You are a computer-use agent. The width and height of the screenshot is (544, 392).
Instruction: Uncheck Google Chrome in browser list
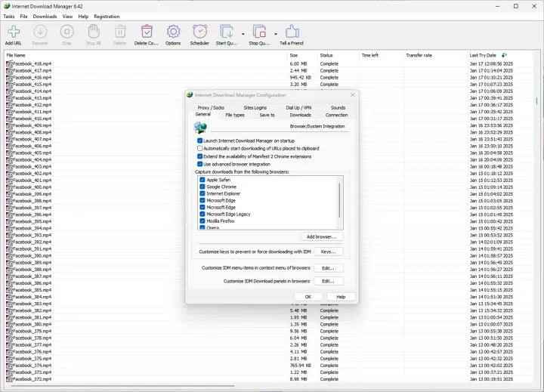[202, 187]
